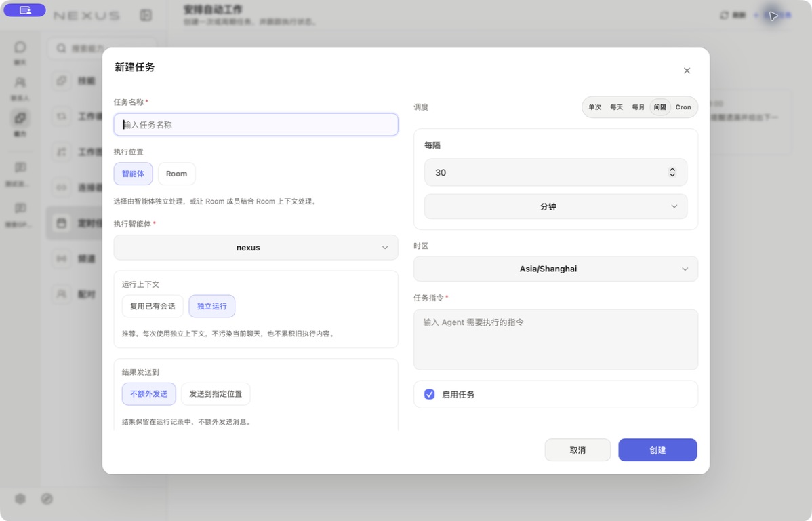Open the 分钟 interval unit dropdown
Viewport: 812px width, 521px height.
(556, 206)
